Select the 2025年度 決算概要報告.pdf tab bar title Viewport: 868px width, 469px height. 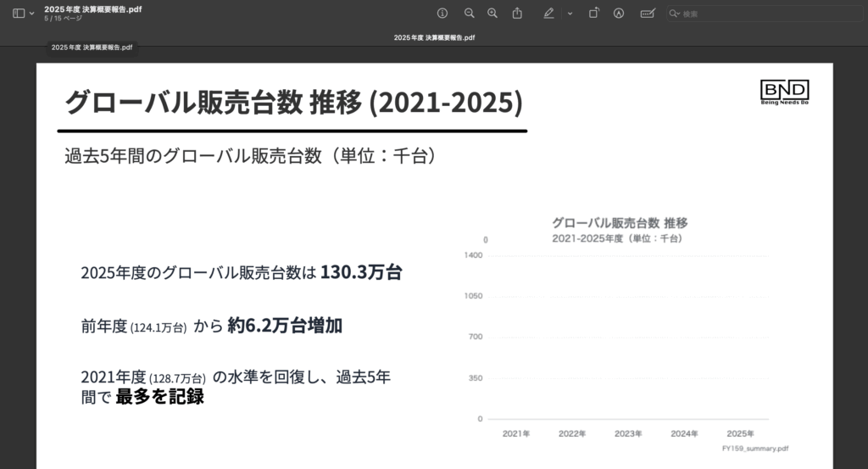point(434,37)
